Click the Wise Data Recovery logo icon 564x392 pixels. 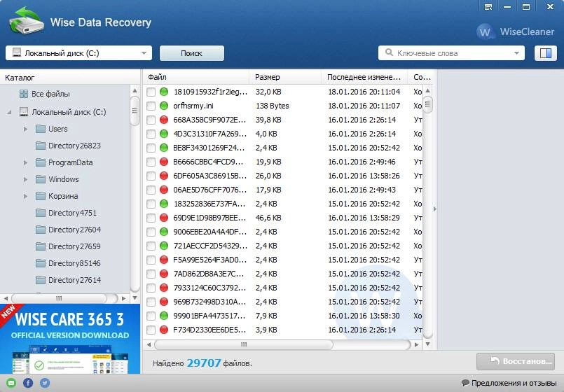(26, 21)
